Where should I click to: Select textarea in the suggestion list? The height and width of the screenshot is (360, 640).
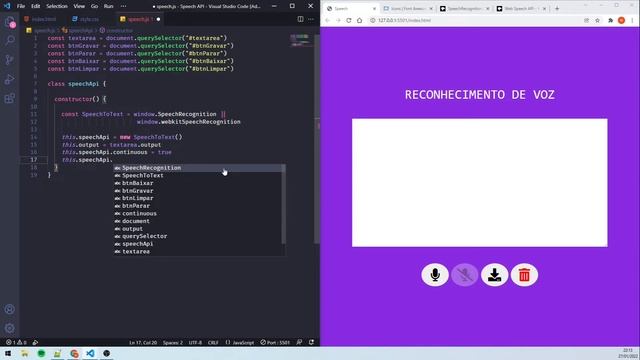click(199, 251)
